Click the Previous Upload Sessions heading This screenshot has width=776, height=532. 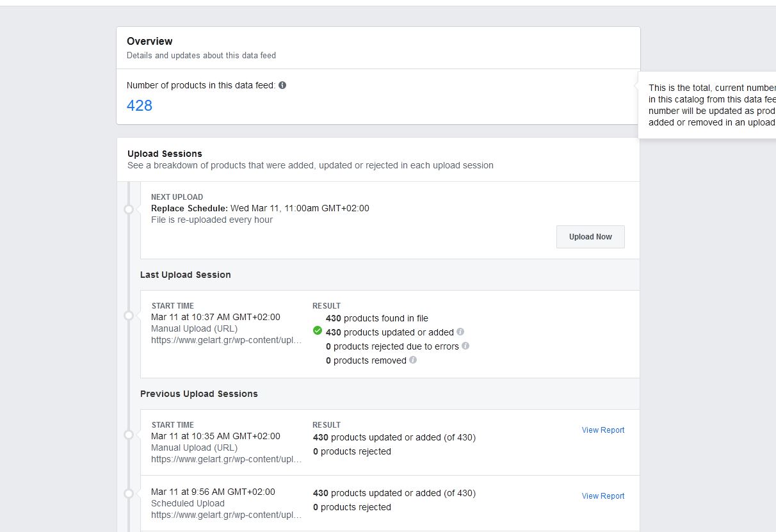[199, 394]
